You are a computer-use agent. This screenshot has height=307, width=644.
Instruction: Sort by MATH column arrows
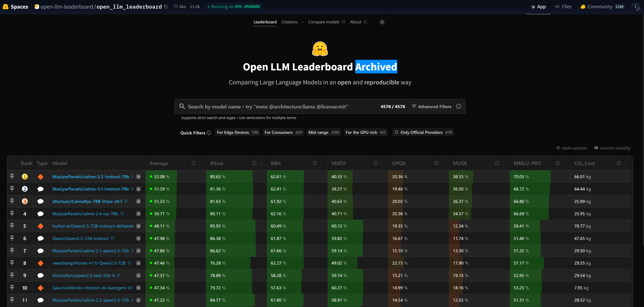(x=382, y=163)
